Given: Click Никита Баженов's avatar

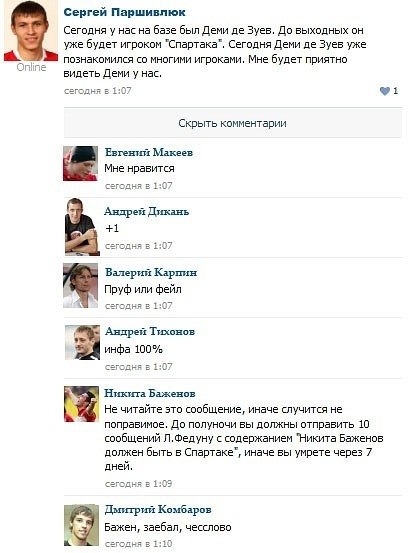Looking at the screenshot, I should coord(81,404).
